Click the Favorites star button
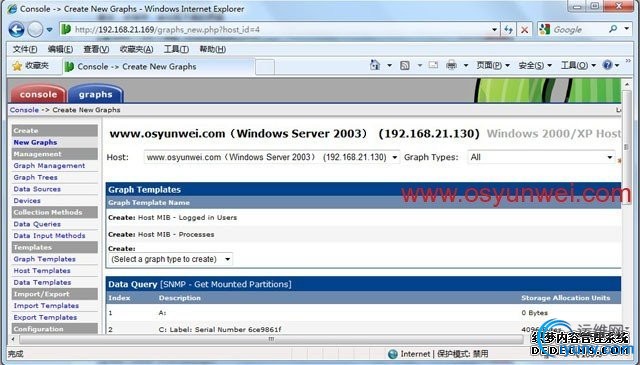The width and height of the screenshot is (640, 365). pos(31,66)
